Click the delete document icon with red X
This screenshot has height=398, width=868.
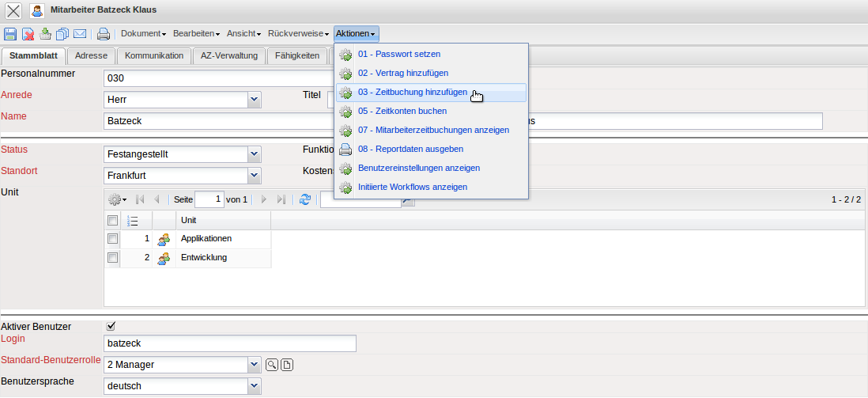click(x=28, y=33)
